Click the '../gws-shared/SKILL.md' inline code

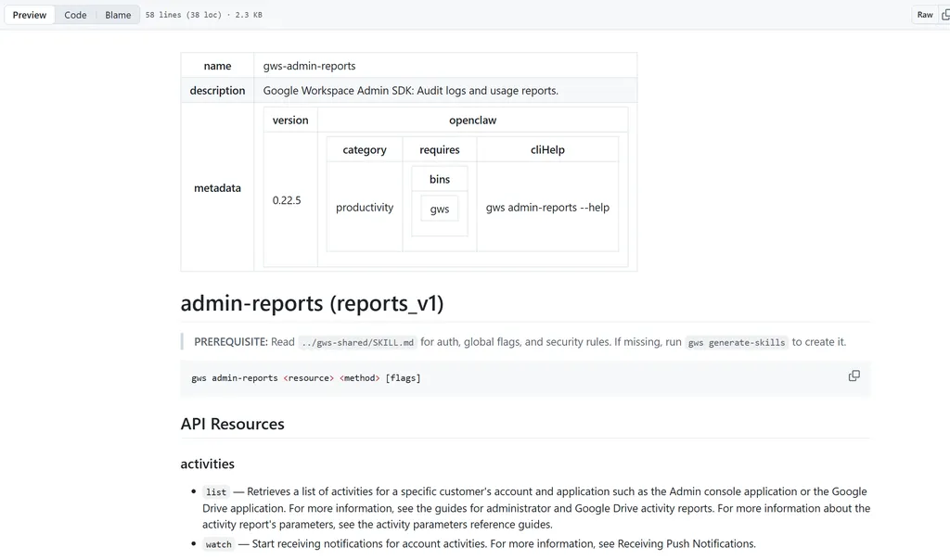pos(357,342)
